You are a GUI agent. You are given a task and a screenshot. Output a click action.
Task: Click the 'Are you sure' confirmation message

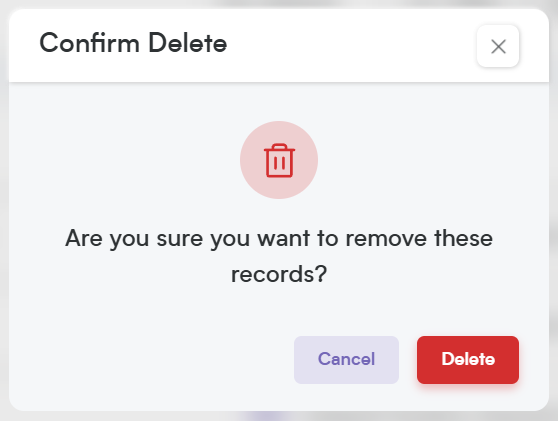279,256
